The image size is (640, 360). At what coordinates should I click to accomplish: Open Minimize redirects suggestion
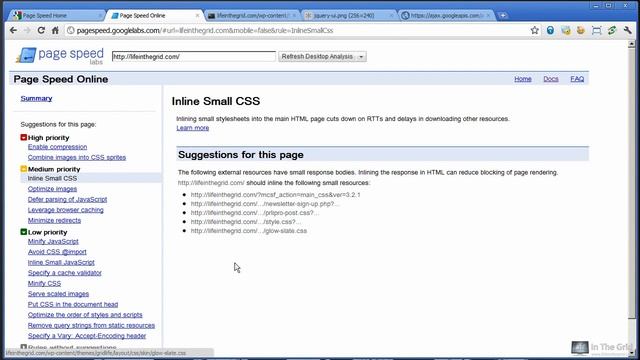[54, 220]
